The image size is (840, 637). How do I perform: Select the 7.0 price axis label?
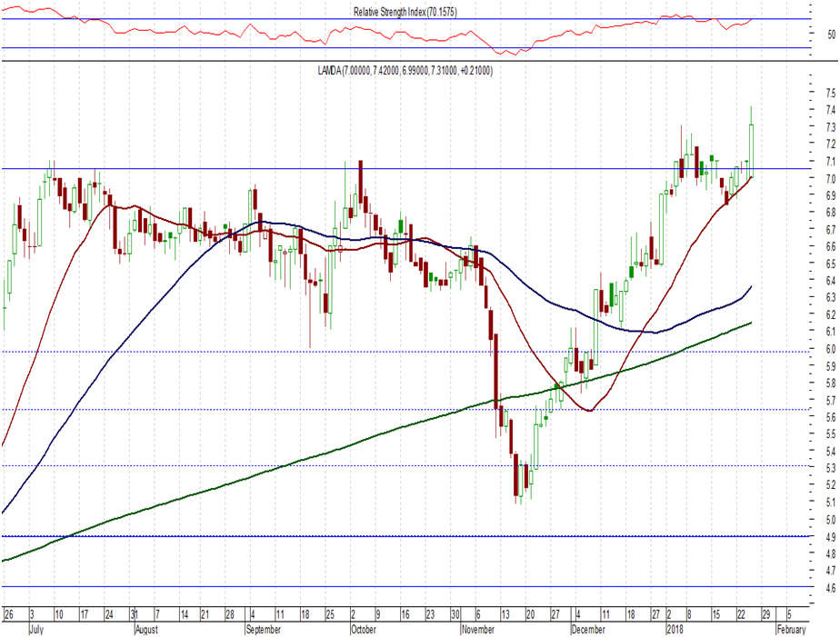(x=830, y=178)
